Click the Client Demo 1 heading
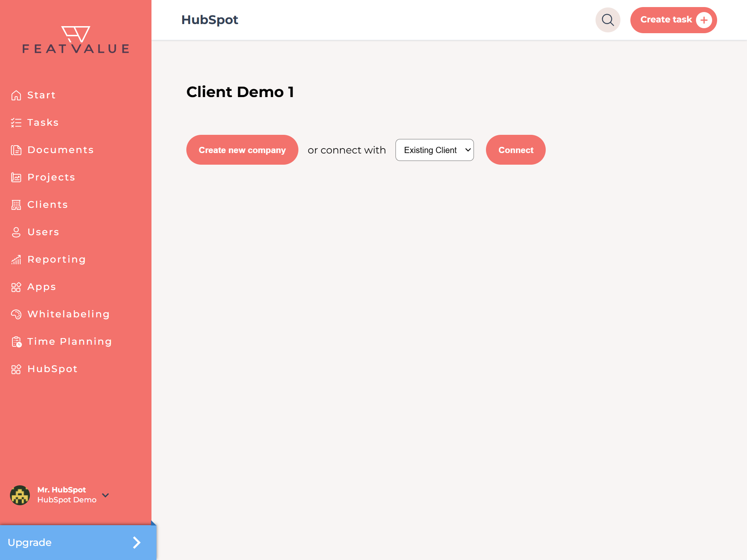 pos(240,92)
